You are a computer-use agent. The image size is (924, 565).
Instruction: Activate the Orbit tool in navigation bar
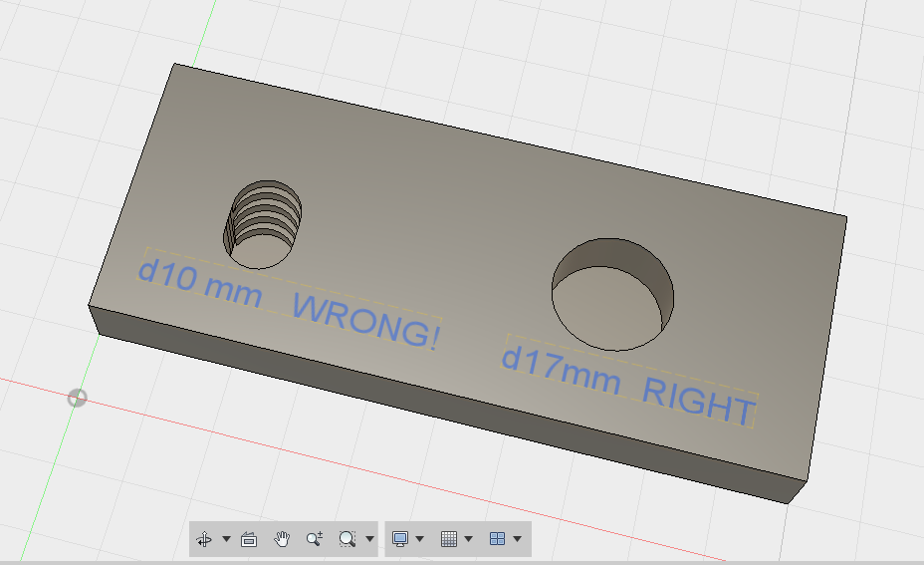(203, 539)
